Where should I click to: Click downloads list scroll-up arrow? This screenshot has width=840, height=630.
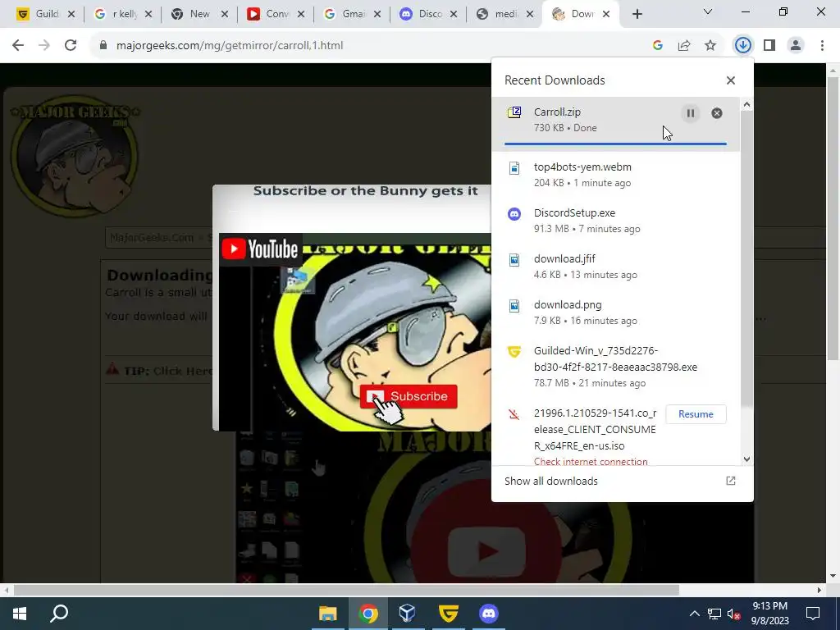tap(746, 105)
